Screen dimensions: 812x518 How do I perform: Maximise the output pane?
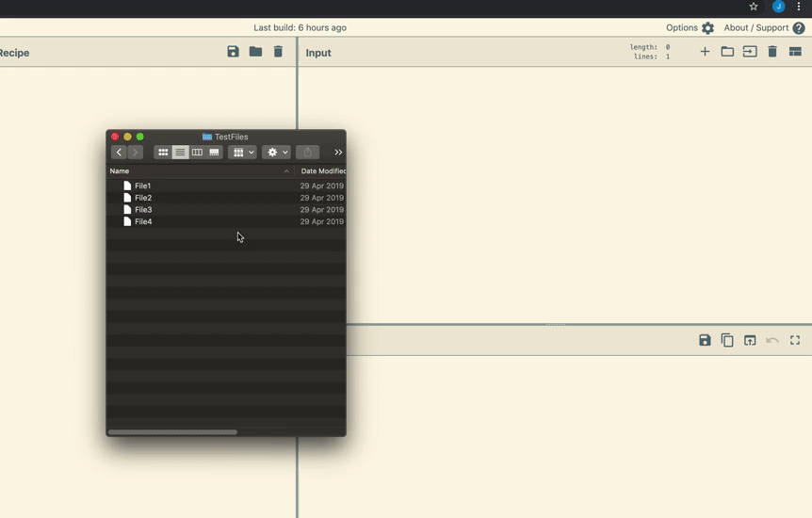point(795,340)
